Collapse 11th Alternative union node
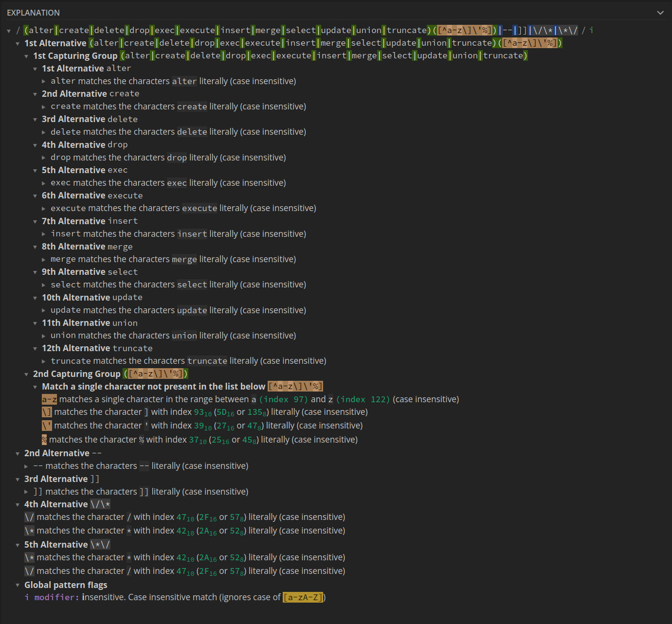 tap(35, 323)
